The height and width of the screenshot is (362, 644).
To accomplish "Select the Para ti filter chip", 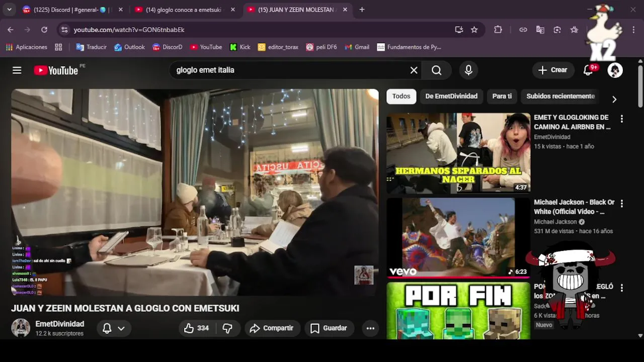I will click(x=502, y=96).
